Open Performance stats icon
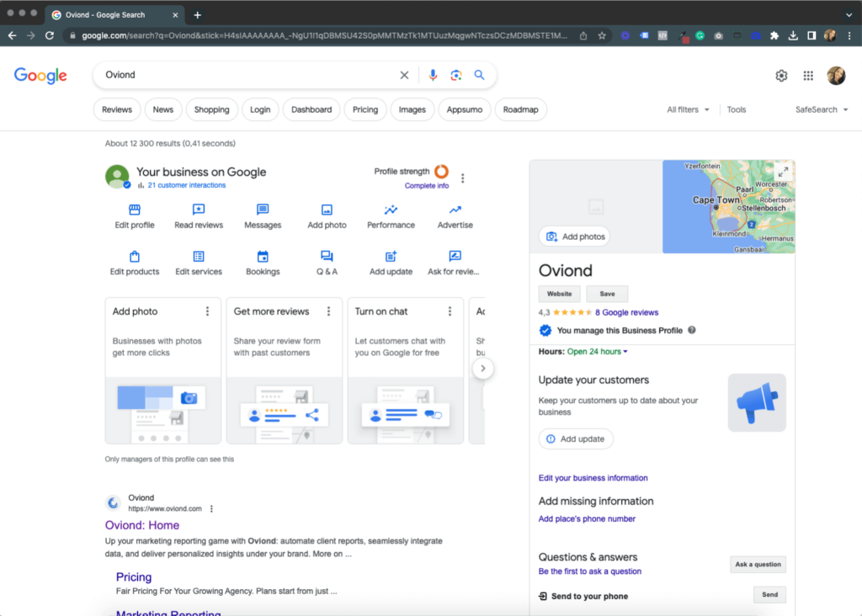 click(391, 210)
